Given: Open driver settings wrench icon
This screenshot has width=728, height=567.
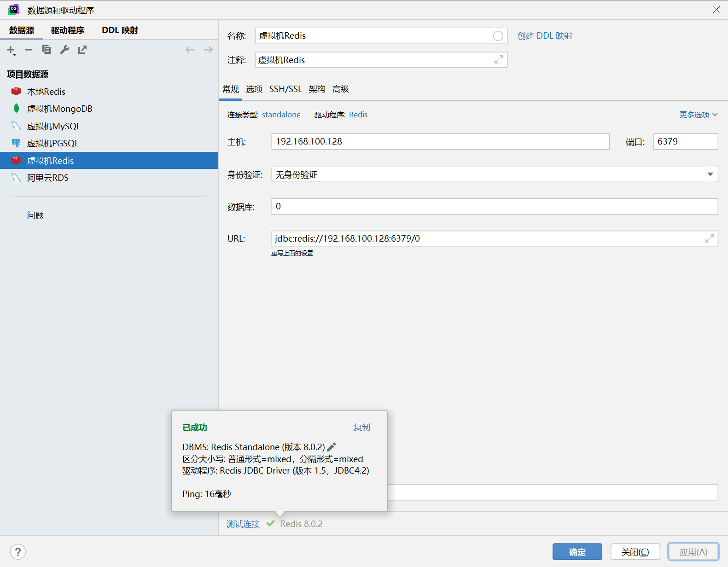Looking at the screenshot, I should [x=64, y=50].
